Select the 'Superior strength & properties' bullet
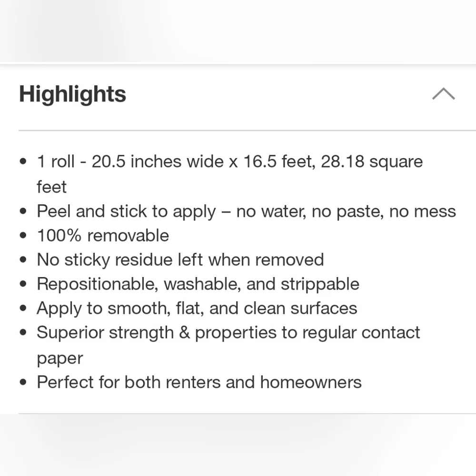Viewport: 476px width, 476px height. 228,345
